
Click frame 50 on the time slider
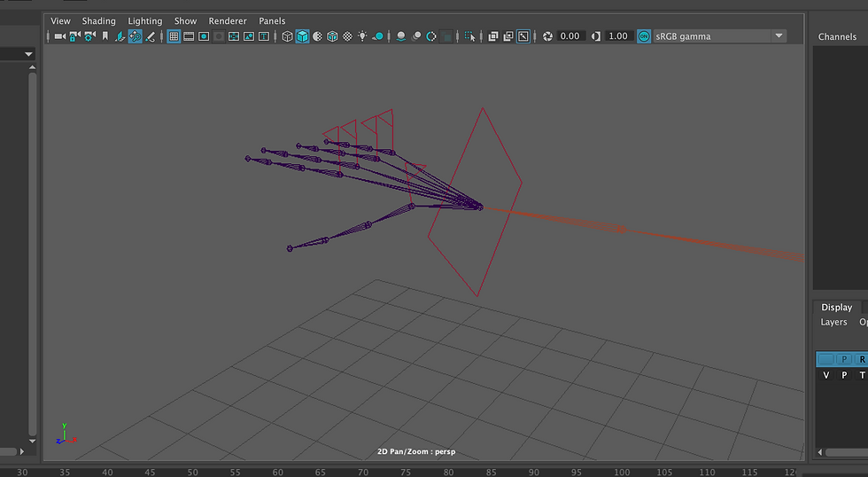click(x=192, y=472)
